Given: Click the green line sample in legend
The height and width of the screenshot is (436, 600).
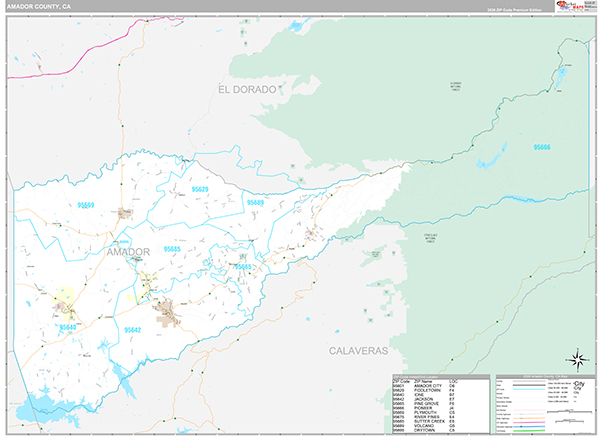Looking at the screenshot, I should [x=529, y=431].
